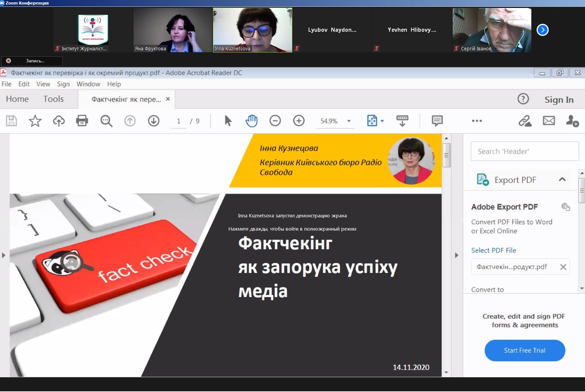585x392 pixels.
Task: Click the Print file icon
Action: point(82,121)
